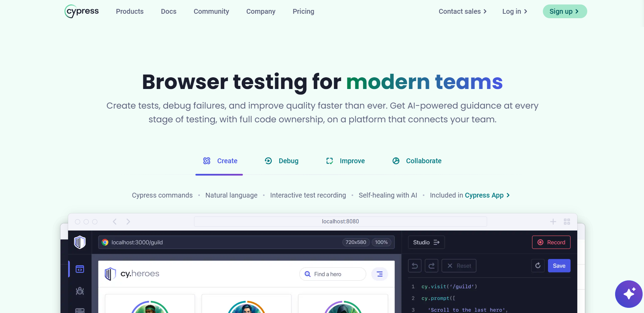Click the undo arrow in Studio panel
Viewport: 644px width, 313px height.
(x=415, y=266)
